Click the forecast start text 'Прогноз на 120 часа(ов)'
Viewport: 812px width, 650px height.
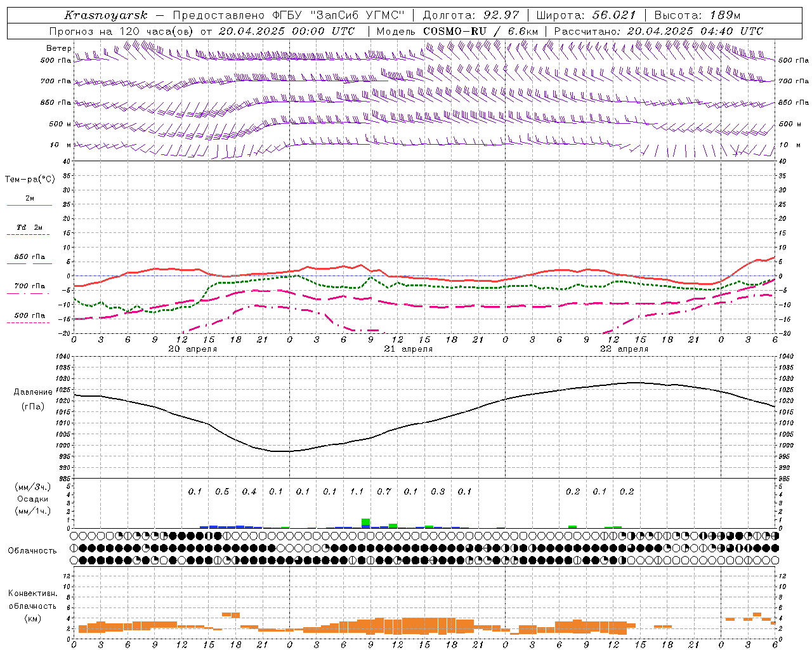coord(122,31)
